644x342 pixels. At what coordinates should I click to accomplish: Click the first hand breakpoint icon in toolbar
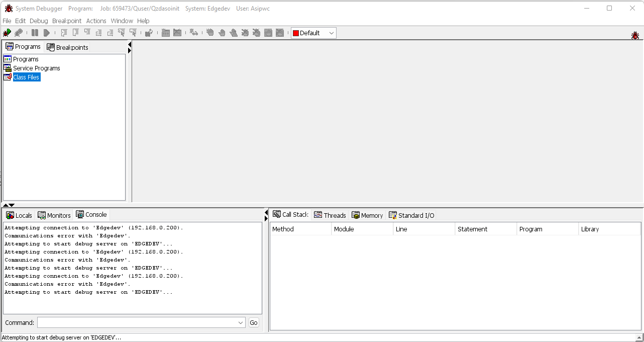[210, 33]
